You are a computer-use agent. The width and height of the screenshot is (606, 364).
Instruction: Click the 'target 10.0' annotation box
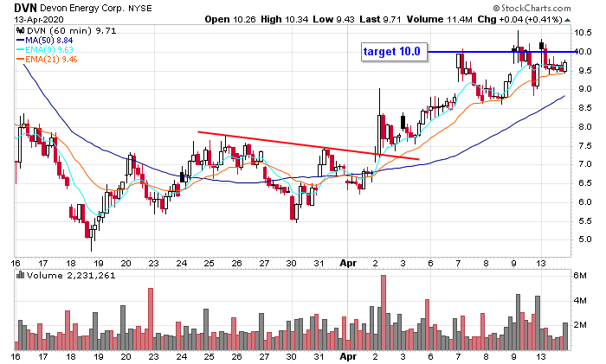[395, 52]
